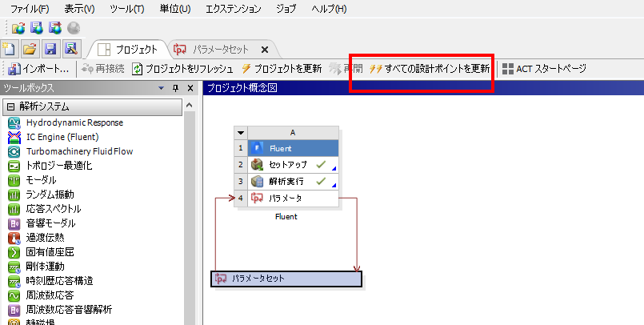This screenshot has width=644, height=325.
Task: Click the Fluent system name label
Action: point(286,216)
